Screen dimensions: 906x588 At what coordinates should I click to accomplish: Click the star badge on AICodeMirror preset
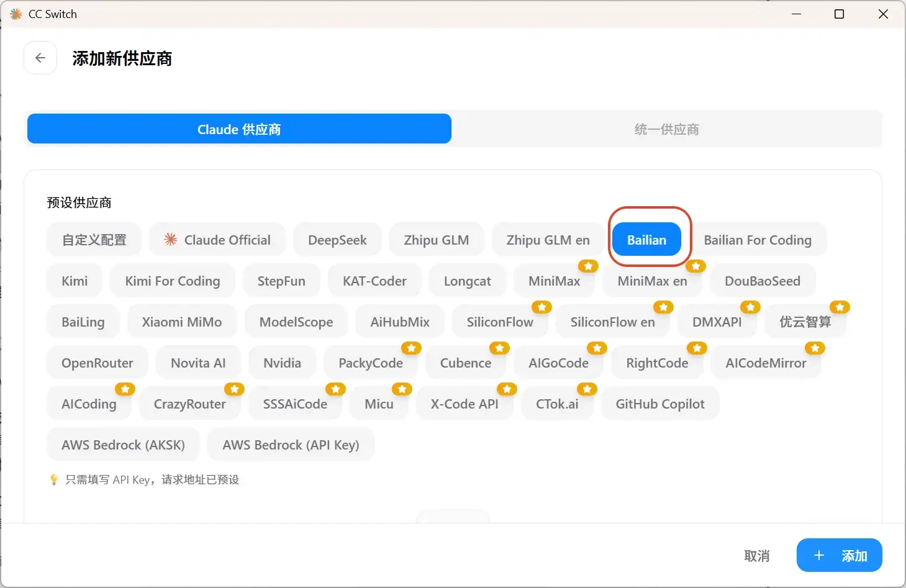pos(815,348)
